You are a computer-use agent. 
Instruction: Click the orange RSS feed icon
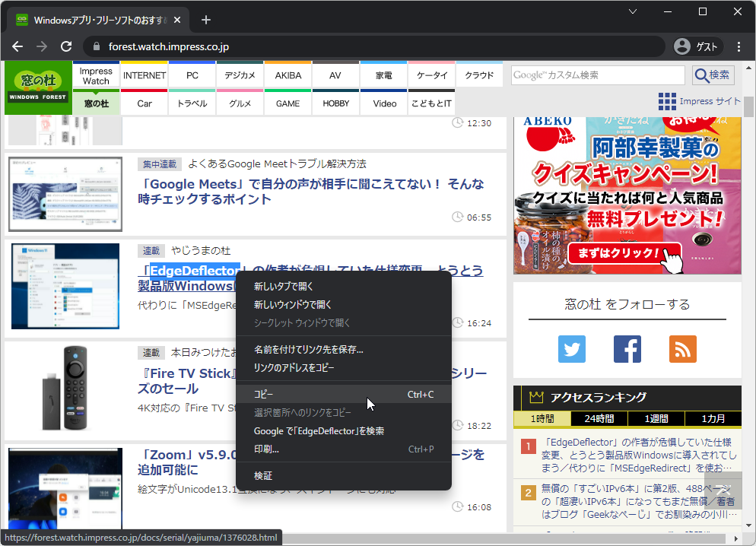tap(681, 349)
